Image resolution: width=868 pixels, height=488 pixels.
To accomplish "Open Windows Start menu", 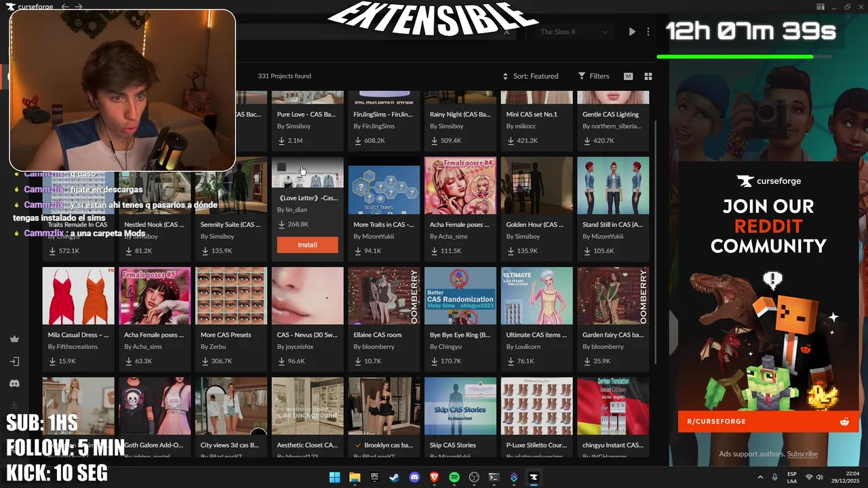I will pyautogui.click(x=334, y=477).
